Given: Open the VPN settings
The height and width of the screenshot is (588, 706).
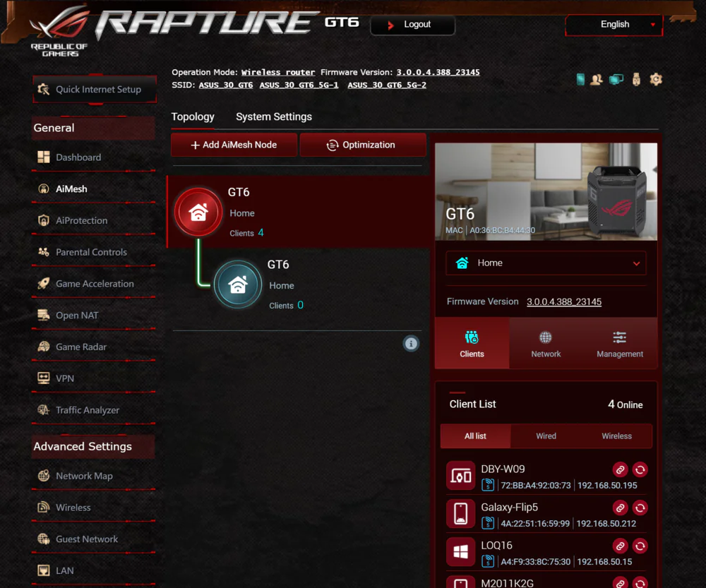Looking at the screenshot, I should [94, 378].
